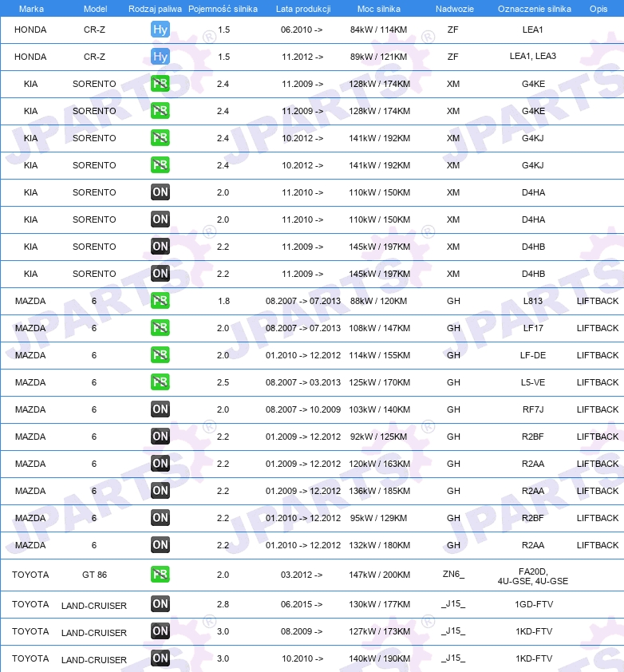Select the 1.8 engine capacity cell
Image resolution: width=624 pixels, height=672 pixels.
(223, 301)
